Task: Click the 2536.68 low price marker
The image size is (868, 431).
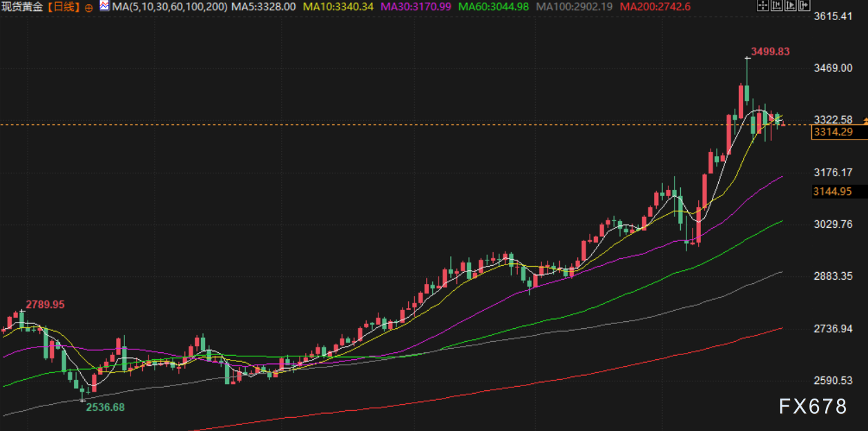Action: 105,408
